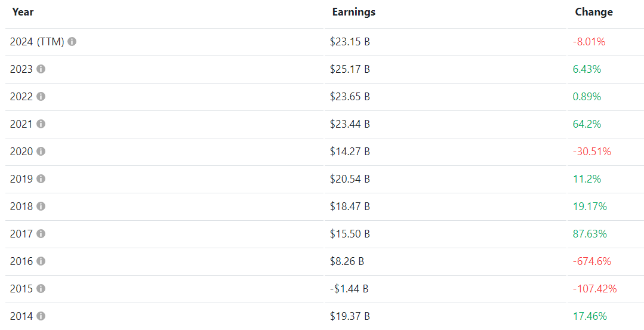Screen dimensions: 644x330
Task: Click the -674.6% change value
Action: 591,261
